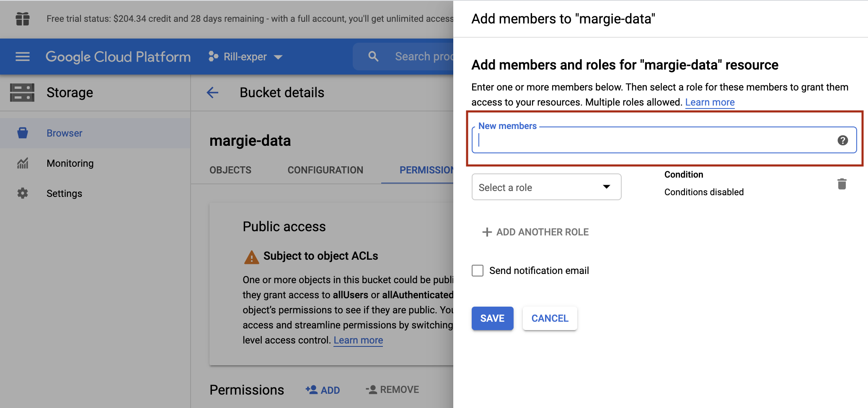Open the hamburger navigation menu
Viewport: 868px width, 408px height.
(23, 57)
